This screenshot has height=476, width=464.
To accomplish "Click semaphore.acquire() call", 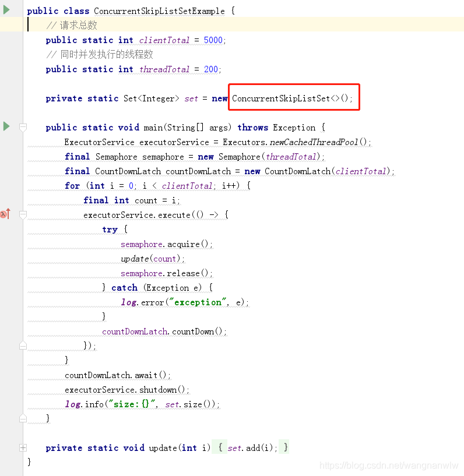I will pos(167,244).
